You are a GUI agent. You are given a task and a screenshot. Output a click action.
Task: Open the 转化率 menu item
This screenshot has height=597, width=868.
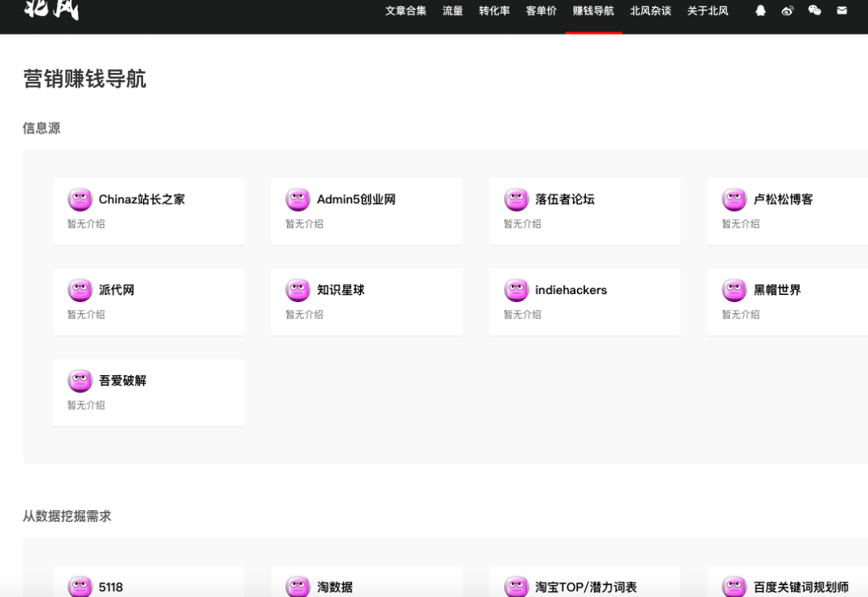494,11
